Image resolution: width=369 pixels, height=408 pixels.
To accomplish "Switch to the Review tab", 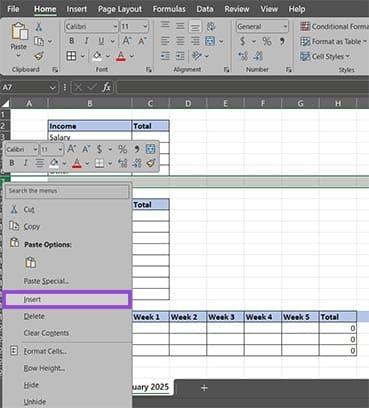I will pyautogui.click(x=237, y=9).
